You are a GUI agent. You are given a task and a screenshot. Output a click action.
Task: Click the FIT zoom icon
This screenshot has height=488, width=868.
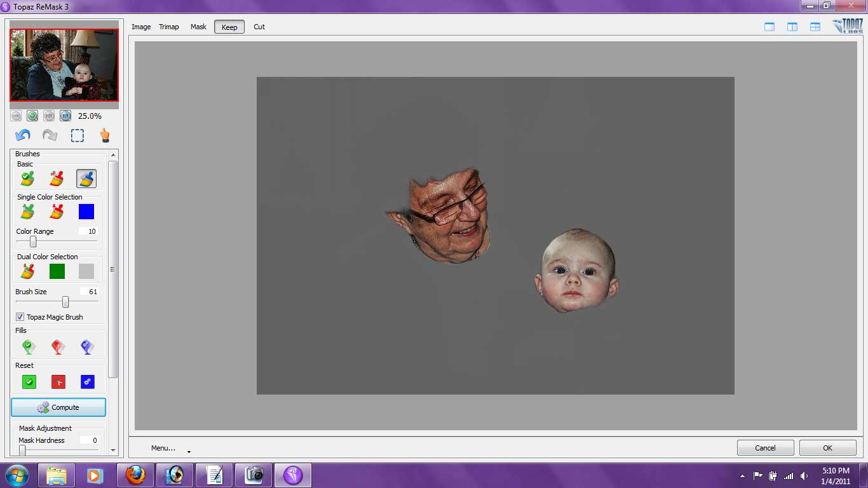click(49, 116)
